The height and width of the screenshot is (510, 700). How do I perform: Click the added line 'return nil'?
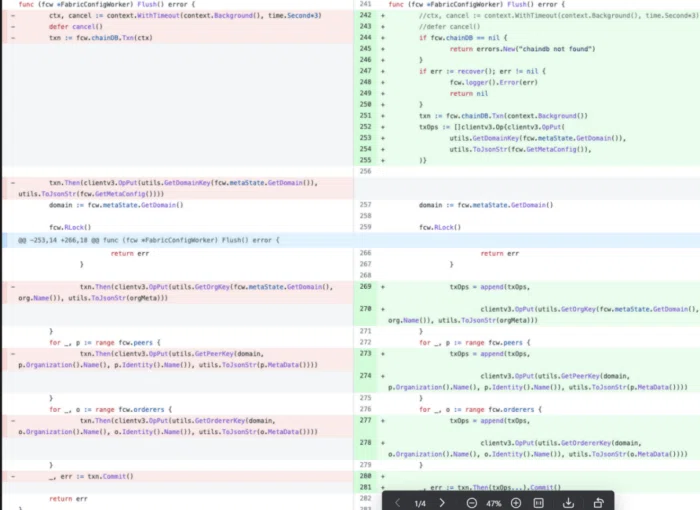[x=469, y=93]
